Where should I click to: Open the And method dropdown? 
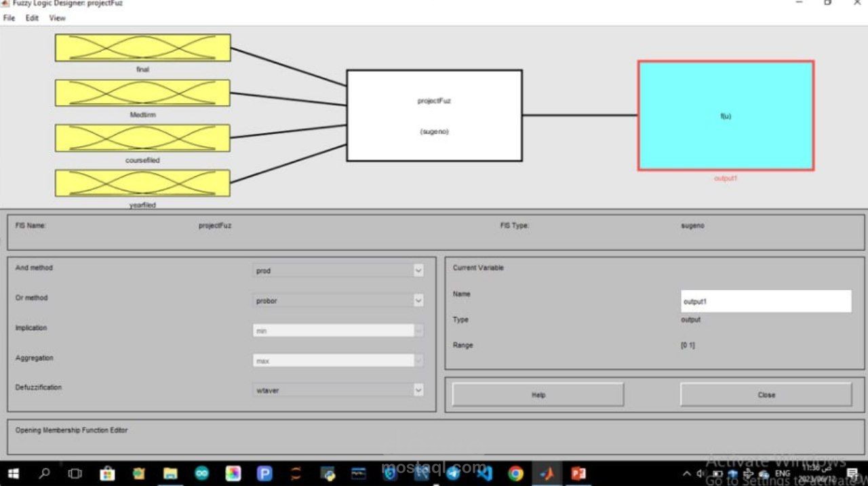tap(338, 270)
